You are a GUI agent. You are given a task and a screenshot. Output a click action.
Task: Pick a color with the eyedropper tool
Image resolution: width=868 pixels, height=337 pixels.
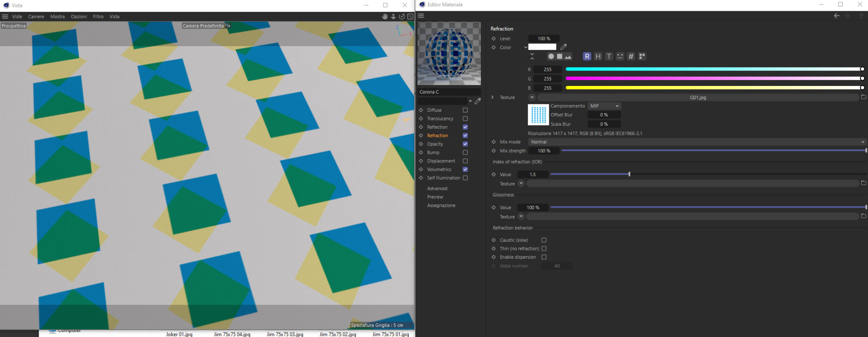pos(563,47)
